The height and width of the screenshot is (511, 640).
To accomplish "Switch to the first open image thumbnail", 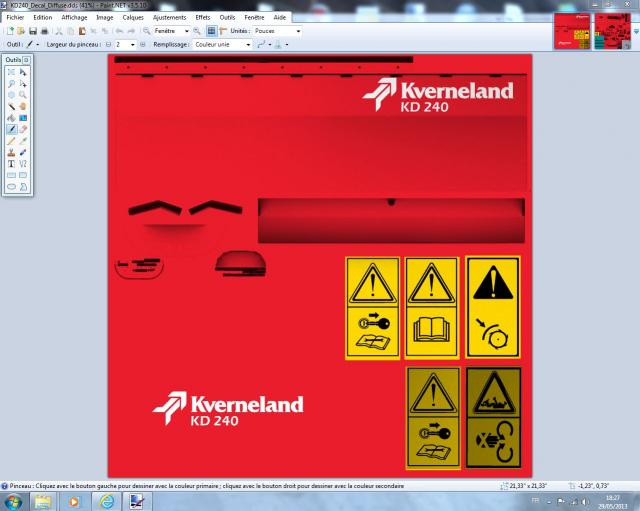I will click(572, 31).
